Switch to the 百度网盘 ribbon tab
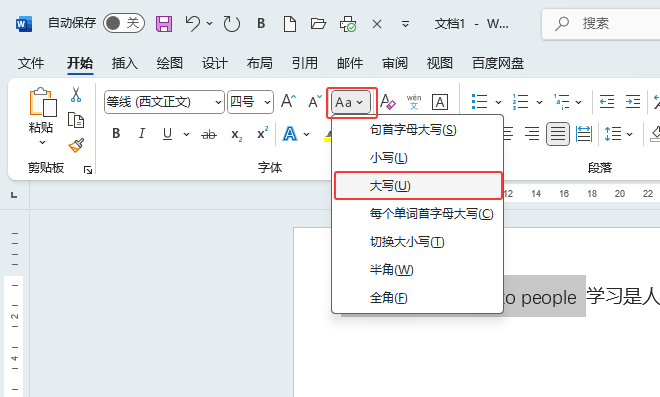This screenshot has height=397, width=660. pos(498,63)
